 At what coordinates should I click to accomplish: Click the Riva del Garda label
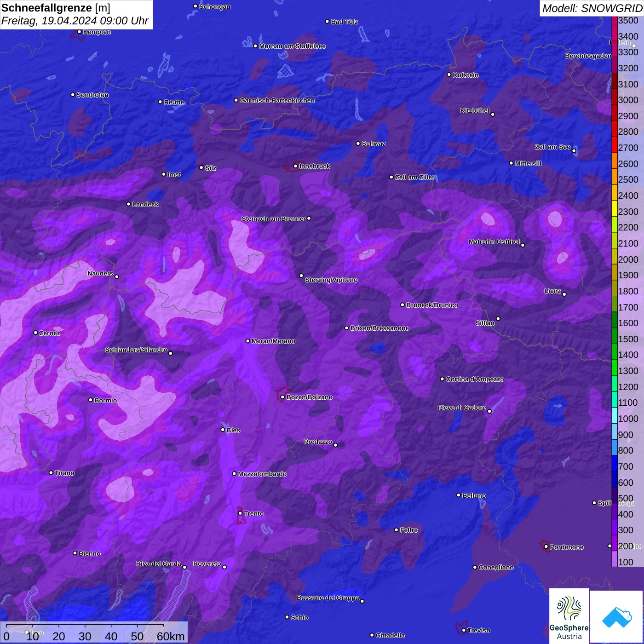click(159, 563)
